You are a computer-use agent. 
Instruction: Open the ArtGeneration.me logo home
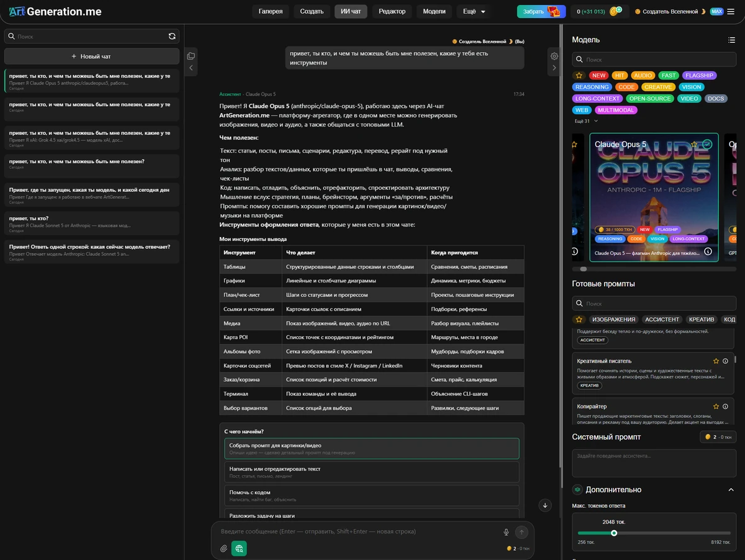click(55, 11)
